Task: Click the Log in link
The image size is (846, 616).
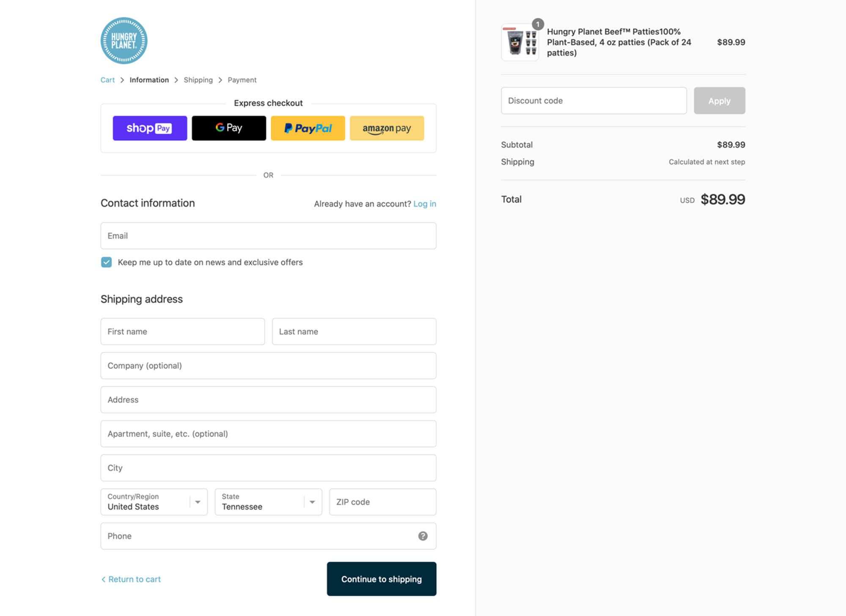Action: coord(424,204)
